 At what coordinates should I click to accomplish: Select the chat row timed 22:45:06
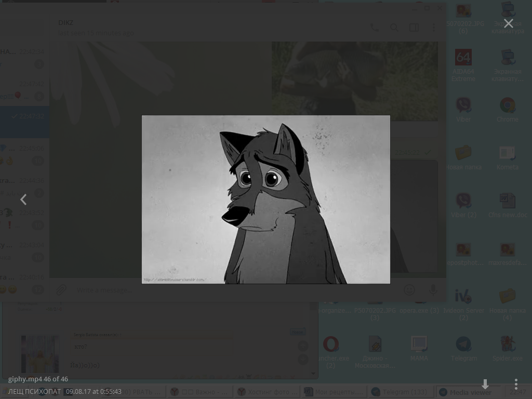point(24,154)
